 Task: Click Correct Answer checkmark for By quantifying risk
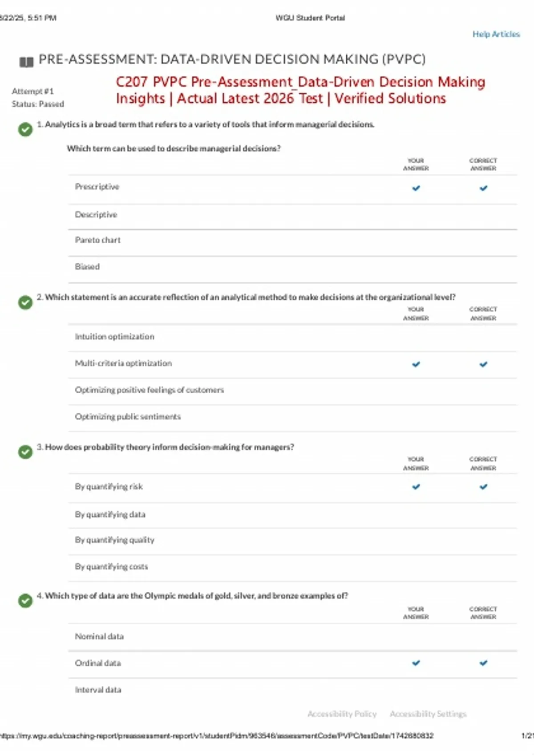click(x=483, y=487)
